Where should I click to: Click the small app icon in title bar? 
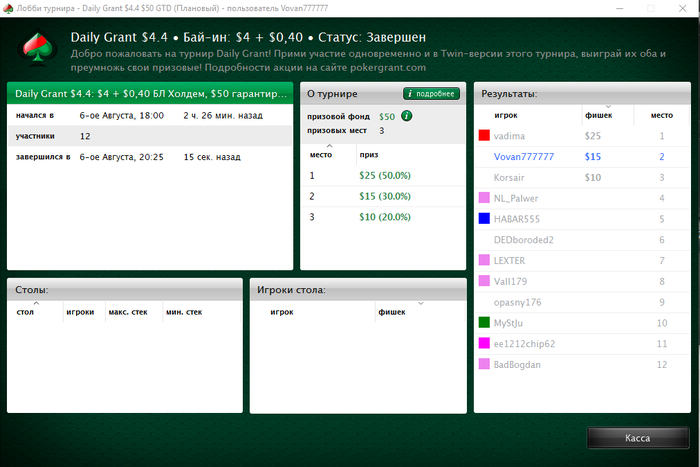(x=8, y=8)
